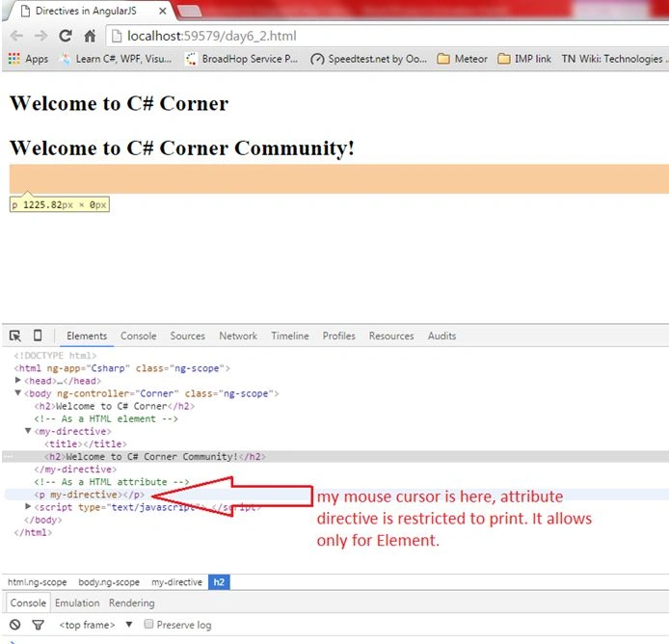The width and height of the screenshot is (669, 644).
Task: Open the Sources panel tab
Action: point(188,335)
